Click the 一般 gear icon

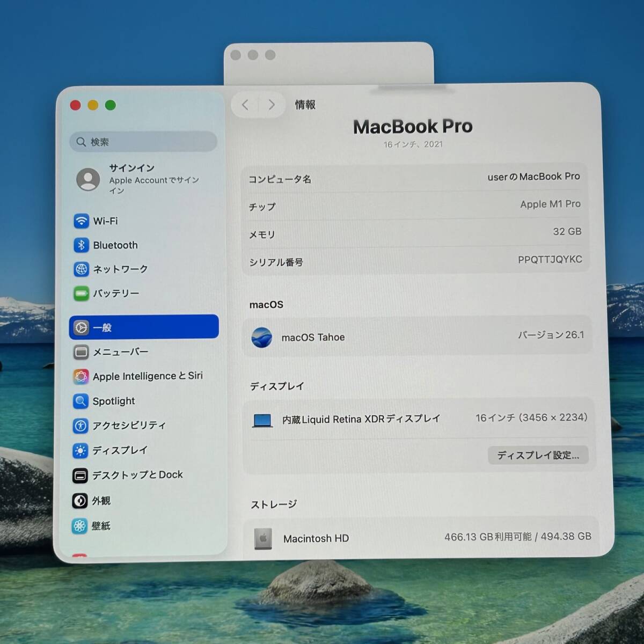click(x=81, y=327)
